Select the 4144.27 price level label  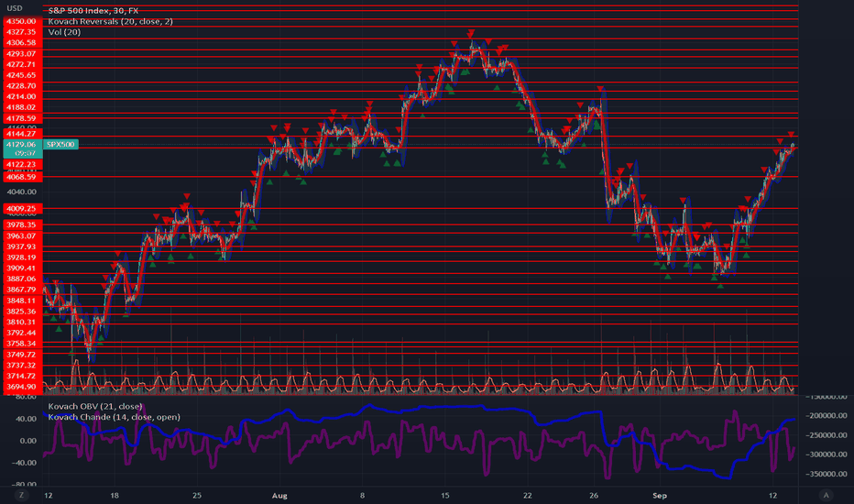point(22,134)
